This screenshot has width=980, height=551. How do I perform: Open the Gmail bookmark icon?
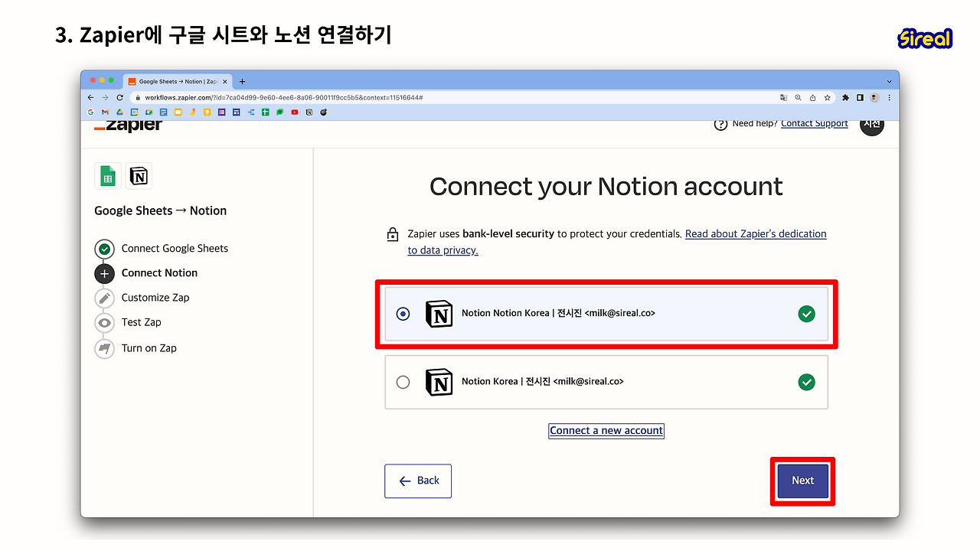coord(106,112)
